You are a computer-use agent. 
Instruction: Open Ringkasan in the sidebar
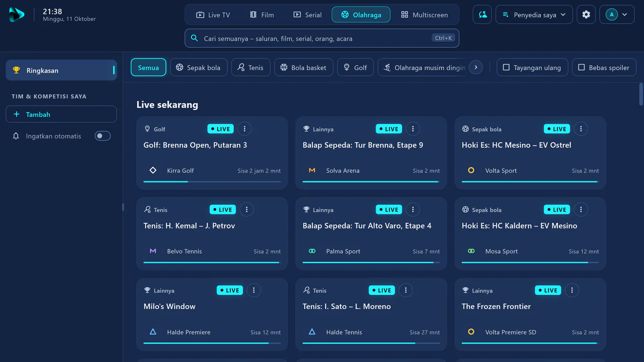61,70
